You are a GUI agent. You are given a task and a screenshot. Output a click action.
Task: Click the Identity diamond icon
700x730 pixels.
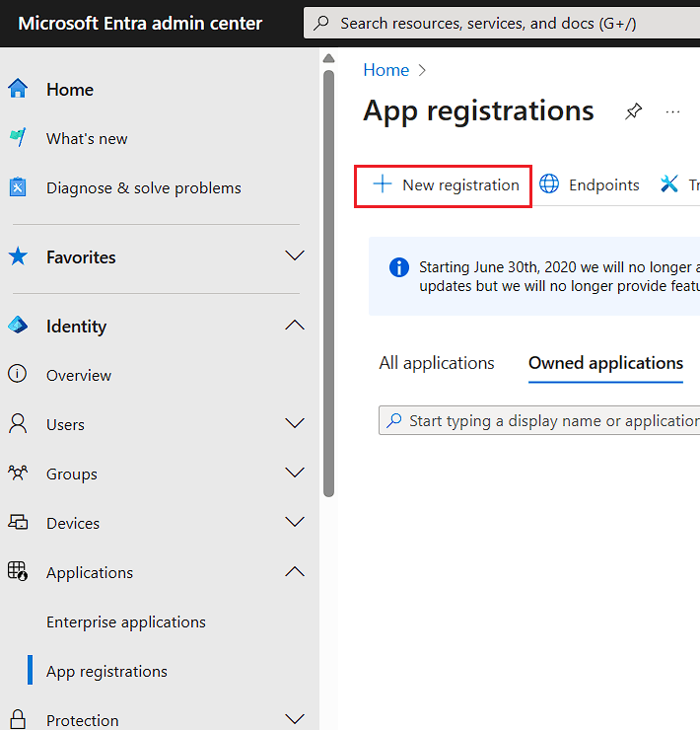pos(18,325)
